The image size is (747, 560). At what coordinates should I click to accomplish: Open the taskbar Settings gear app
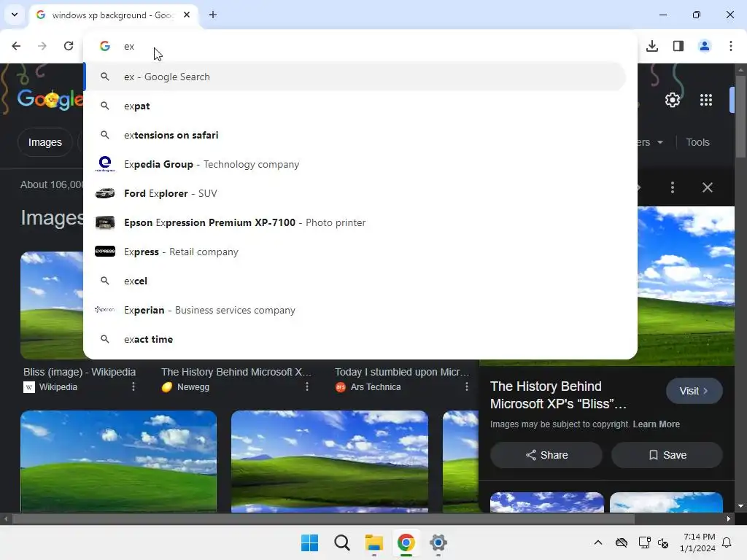coord(438,542)
